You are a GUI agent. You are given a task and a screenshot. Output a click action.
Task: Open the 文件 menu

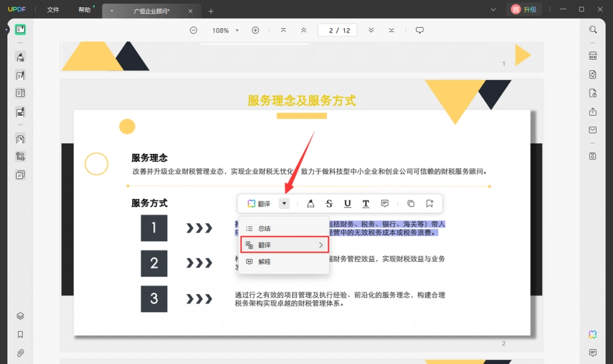coord(53,10)
